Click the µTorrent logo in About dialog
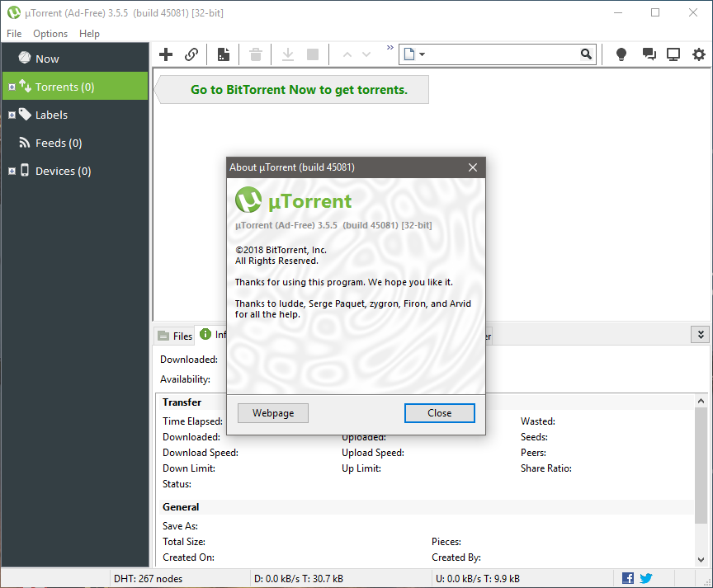This screenshot has height=588, width=713. [248, 200]
